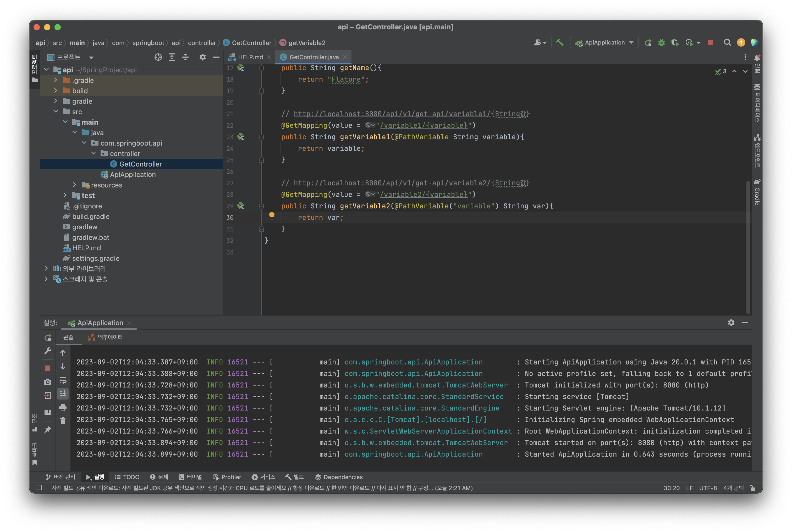Take thread dump camera icon
This screenshot has width=792, height=532.
[48, 382]
